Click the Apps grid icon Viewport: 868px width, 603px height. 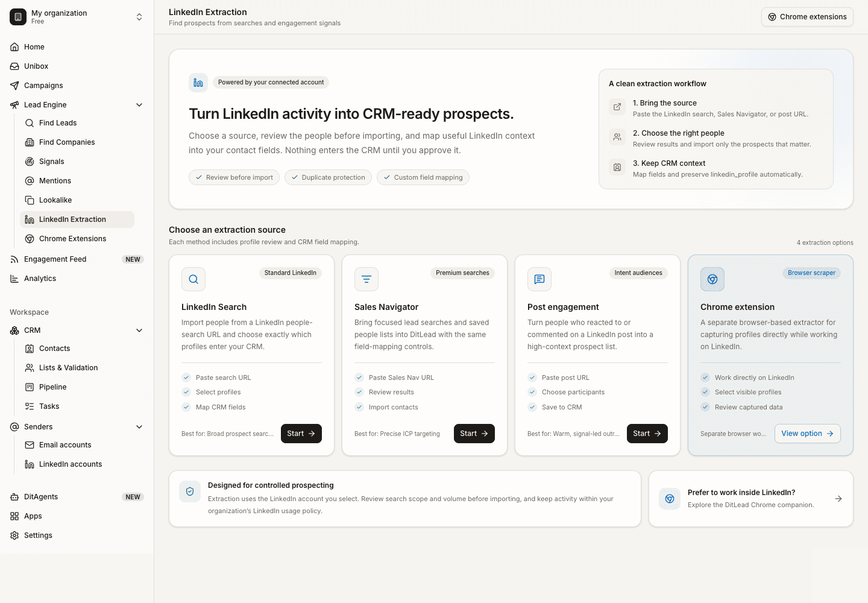14,516
